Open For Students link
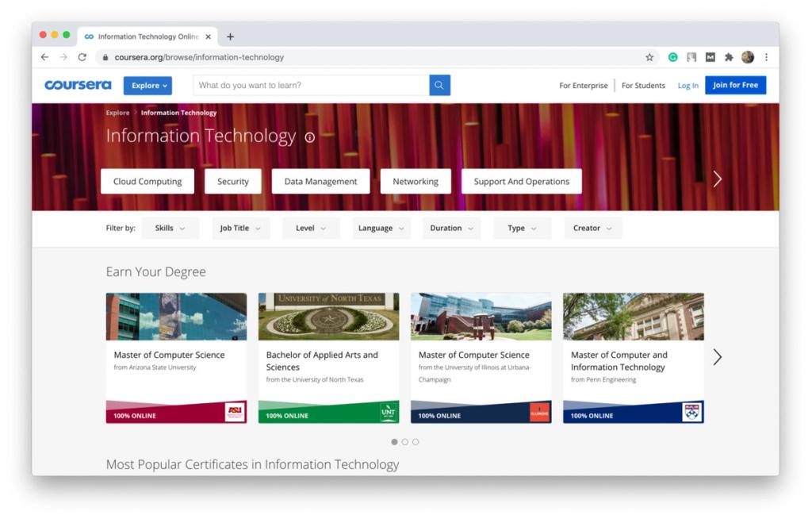This screenshot has height=519, width=812. click(x=643, y=86)
